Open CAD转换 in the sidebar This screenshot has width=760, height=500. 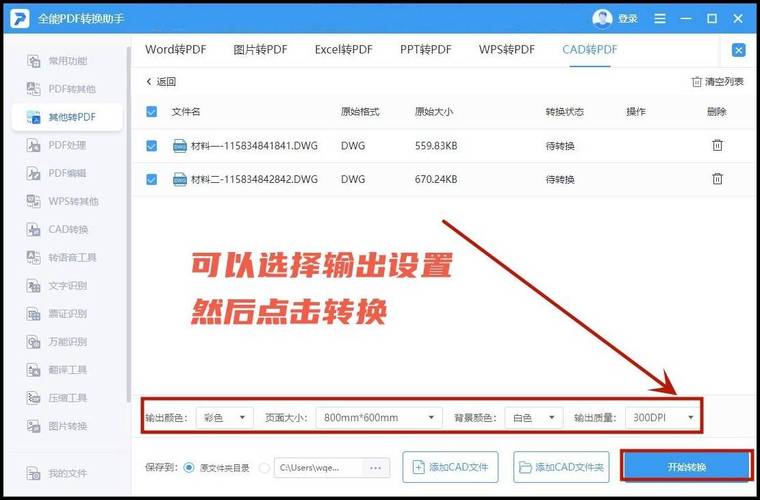(57, 229)
